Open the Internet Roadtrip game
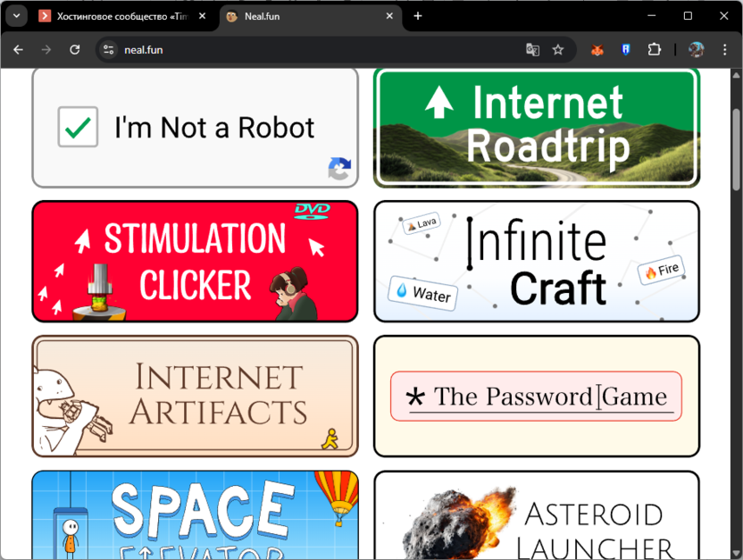 tap(537, 128)
